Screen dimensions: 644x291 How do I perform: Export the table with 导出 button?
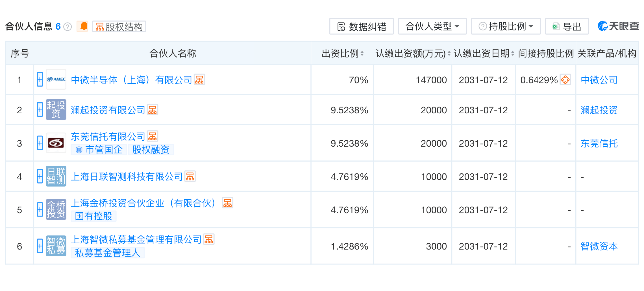click(x=567, y=27)
